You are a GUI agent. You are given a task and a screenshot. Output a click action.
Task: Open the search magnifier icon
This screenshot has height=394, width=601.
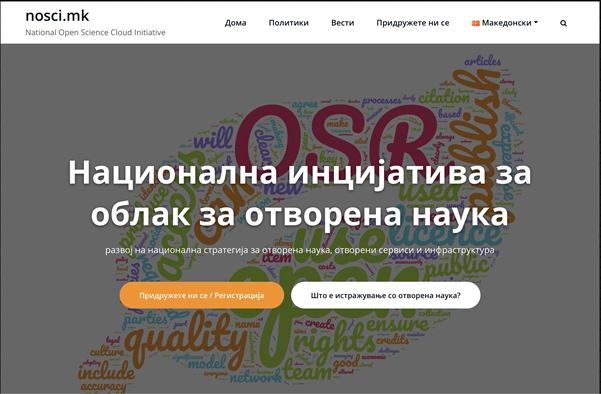[563, 23]
